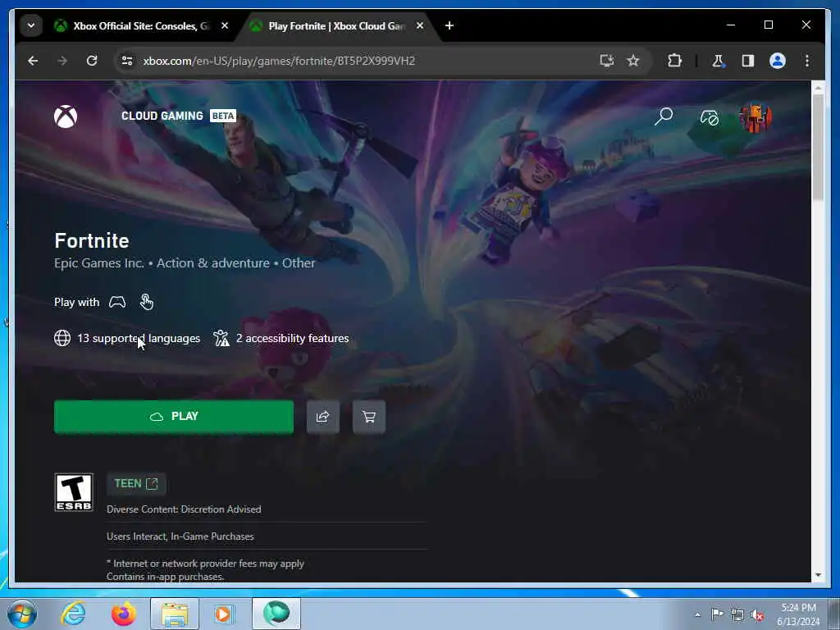The height and width of the screenshot is (630, 840).
Task: Select the Play Fortnite Xbox Cloud Gaming tab
Action: [x=336, y=25]
